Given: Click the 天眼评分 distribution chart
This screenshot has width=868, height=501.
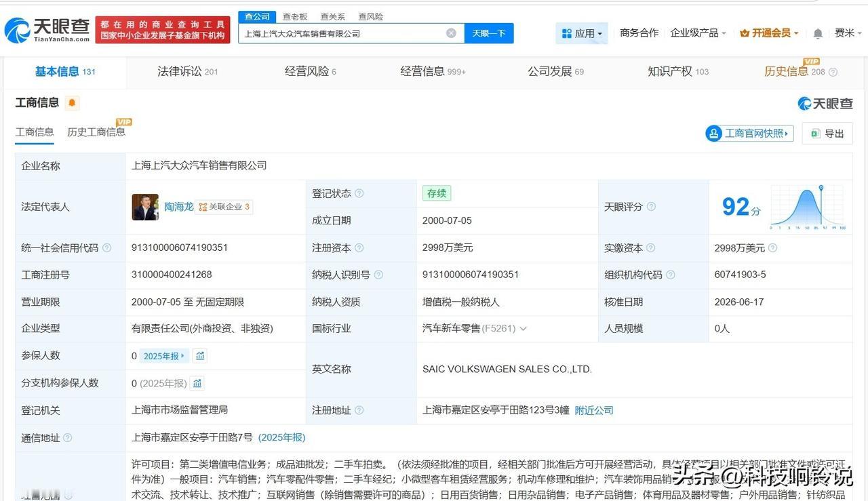Looking at the screenshot, I should [x=807, y=207].
